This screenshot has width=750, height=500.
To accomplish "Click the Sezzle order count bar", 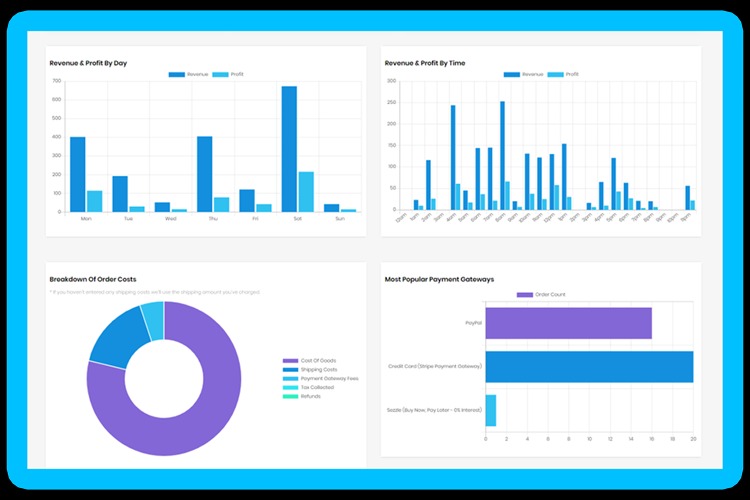I will [x=490, y=410].
